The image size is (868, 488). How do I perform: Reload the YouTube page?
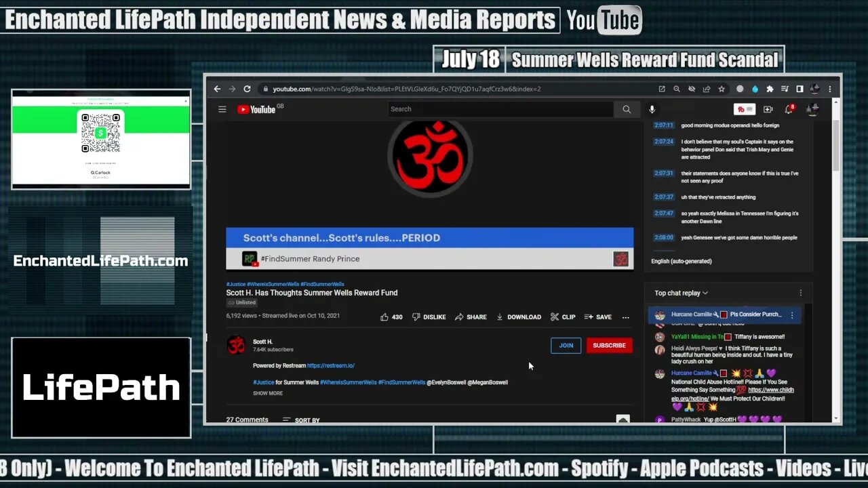point(247,89)
